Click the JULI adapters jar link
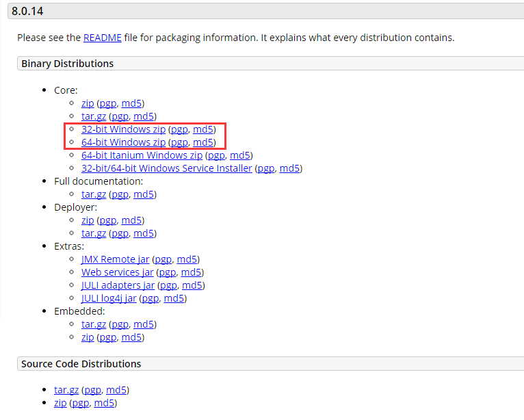This screenshot has width=524, height=420. pyautogui.click(x=118, y=285)
